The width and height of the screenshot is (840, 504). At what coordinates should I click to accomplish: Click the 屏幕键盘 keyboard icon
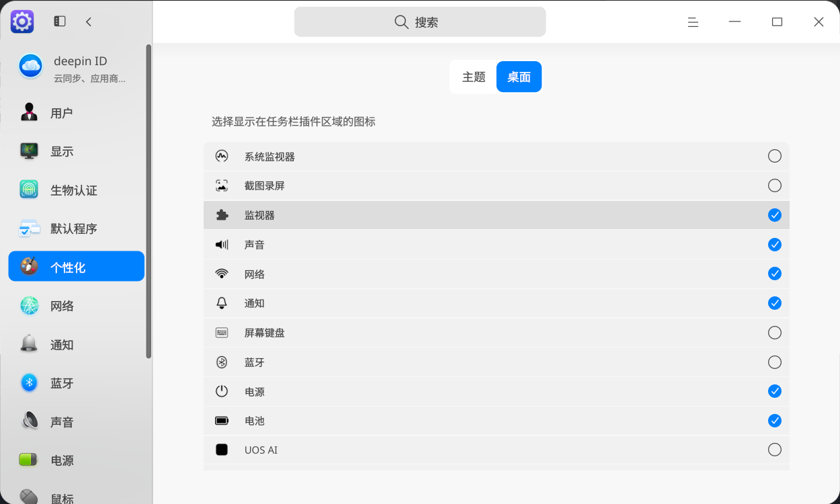coord(222,333)
